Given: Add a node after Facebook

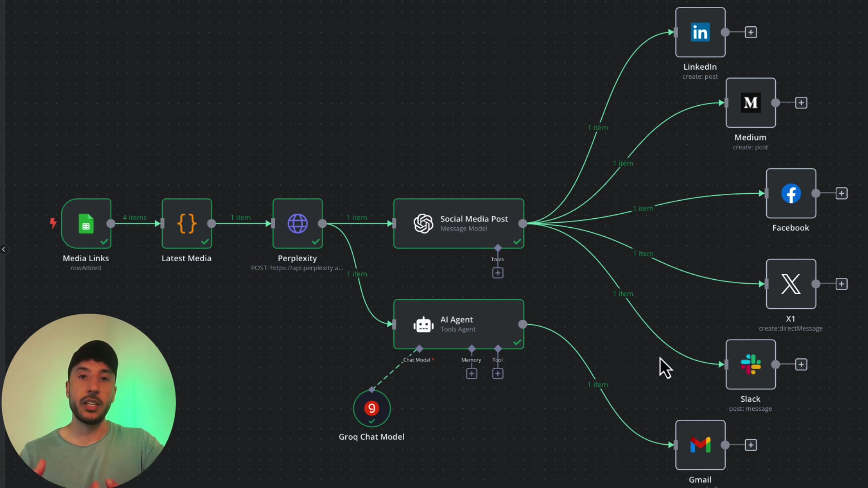Looking at the screenshot, I should point(841,193).
